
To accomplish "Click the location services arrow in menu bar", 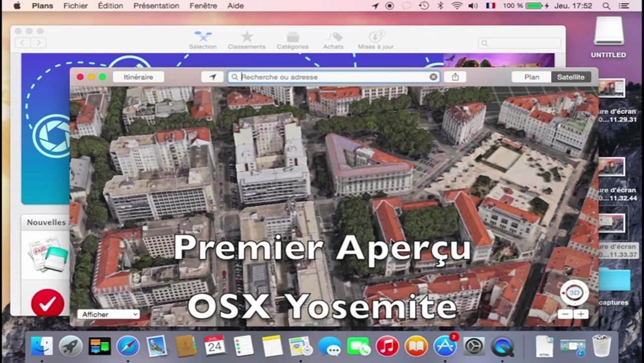I will (x=375, y=6).
